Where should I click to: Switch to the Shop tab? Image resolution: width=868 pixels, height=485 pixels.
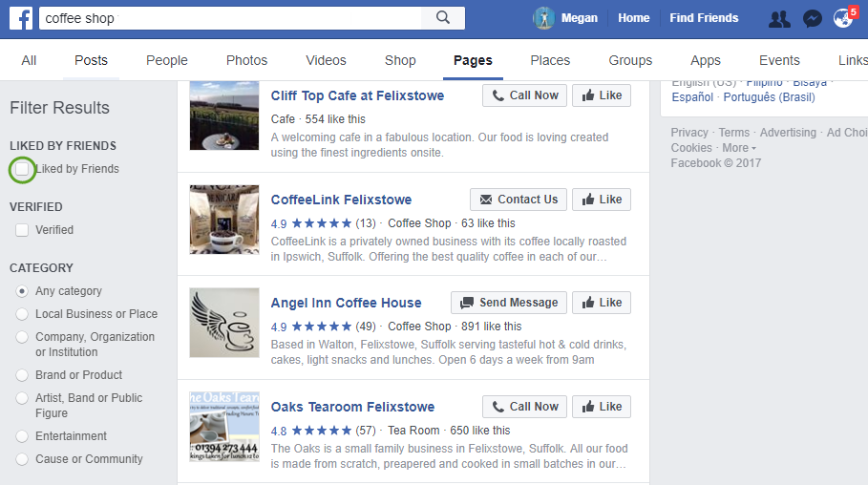400,60
